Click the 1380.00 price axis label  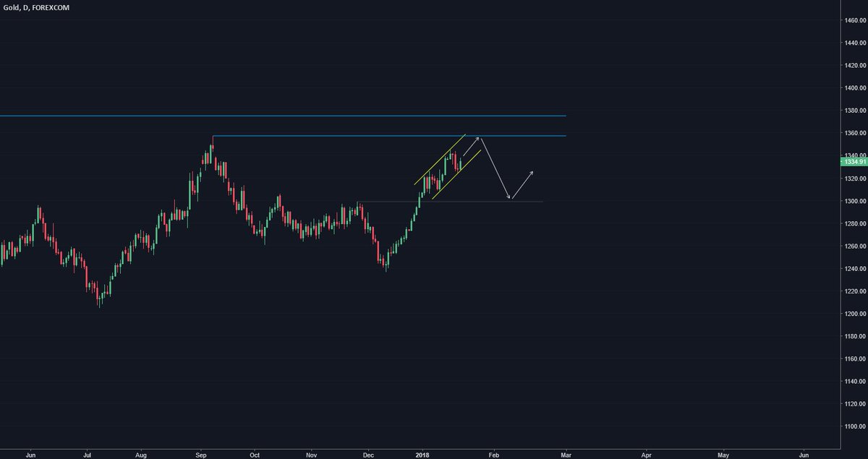tap(854, 111)
